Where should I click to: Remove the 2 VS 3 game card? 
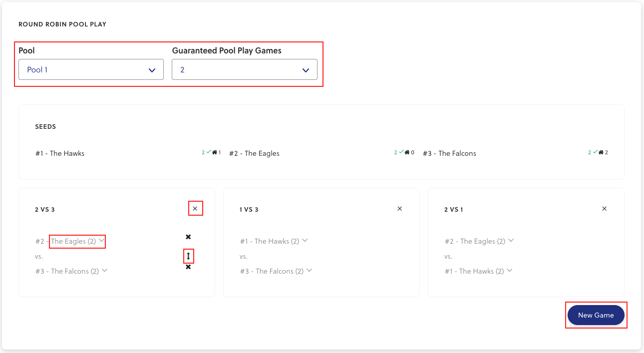click(x=195, y=209)
